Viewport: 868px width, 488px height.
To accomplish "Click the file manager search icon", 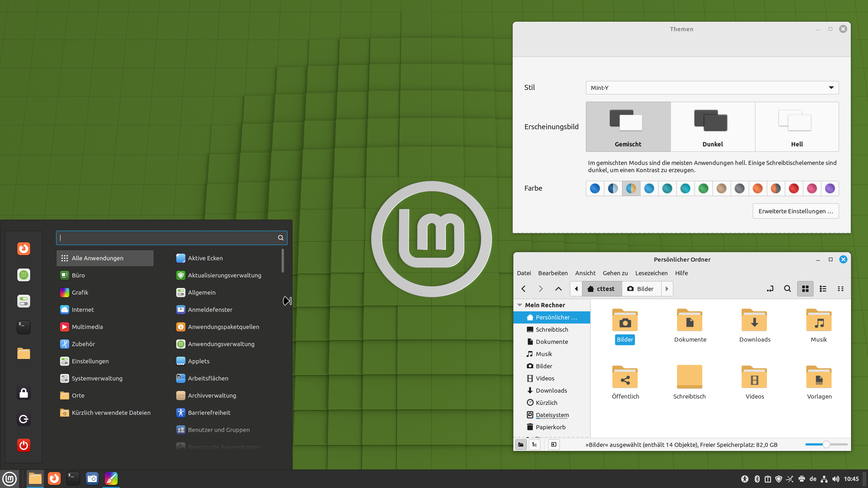I will [787, 289].
